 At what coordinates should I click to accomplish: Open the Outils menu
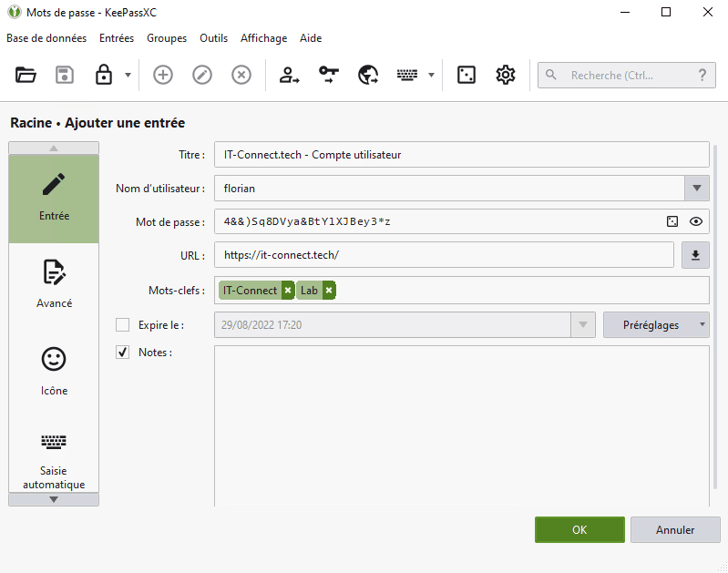(213, 38)
